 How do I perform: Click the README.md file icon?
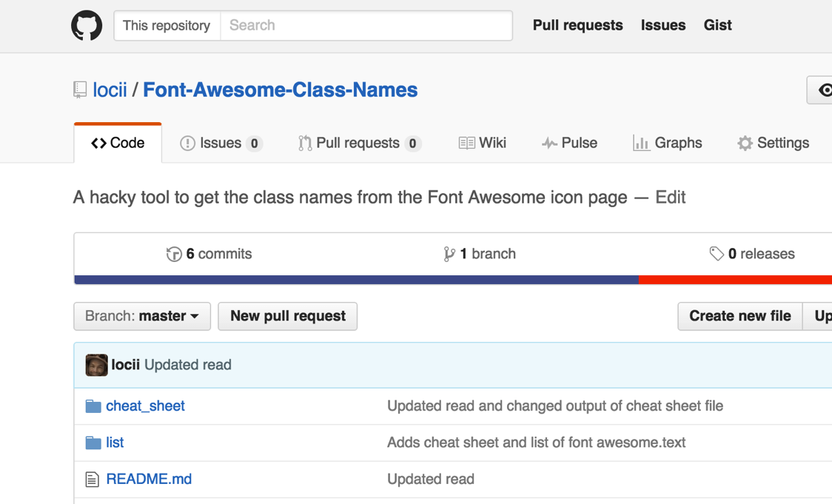pyautogui.click(x=93, y=480)
